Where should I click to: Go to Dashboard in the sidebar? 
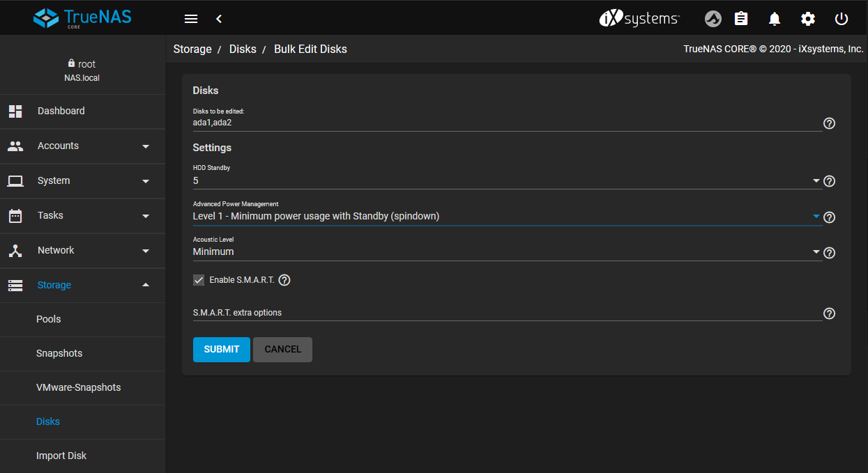click(61, 111)
